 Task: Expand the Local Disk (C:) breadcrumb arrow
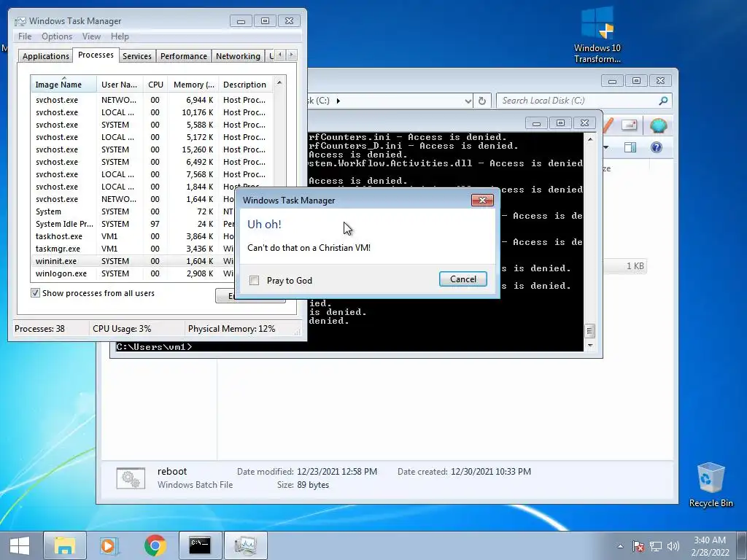(338, 101)
